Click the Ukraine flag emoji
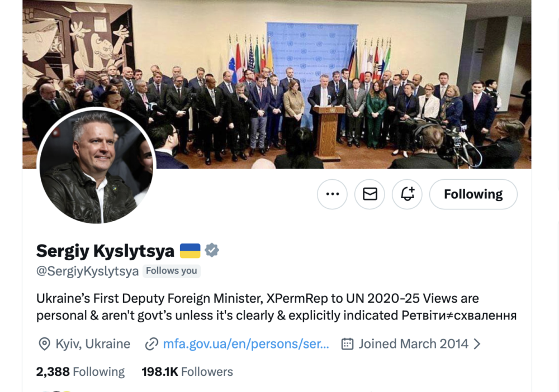Screen dimensions: 559x392 pos(190,251)
